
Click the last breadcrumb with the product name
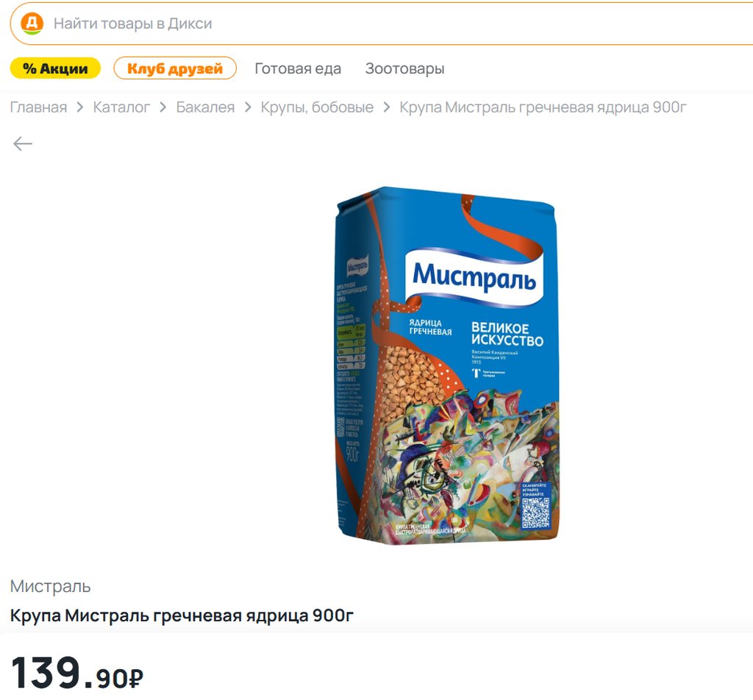pyautogui.click(x=543, y=107)
